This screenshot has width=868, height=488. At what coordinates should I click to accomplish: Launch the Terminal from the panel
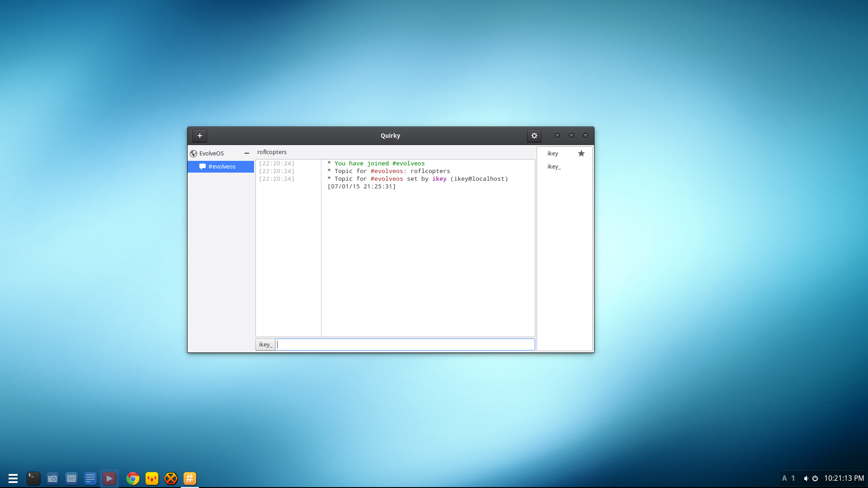click(x=33, y=479)
